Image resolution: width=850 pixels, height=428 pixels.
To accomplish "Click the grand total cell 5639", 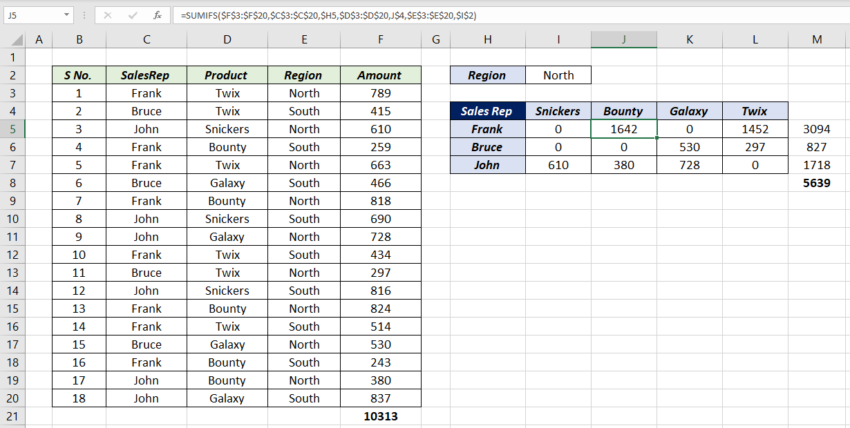I will pyautogui.click(x=817, y=184).
